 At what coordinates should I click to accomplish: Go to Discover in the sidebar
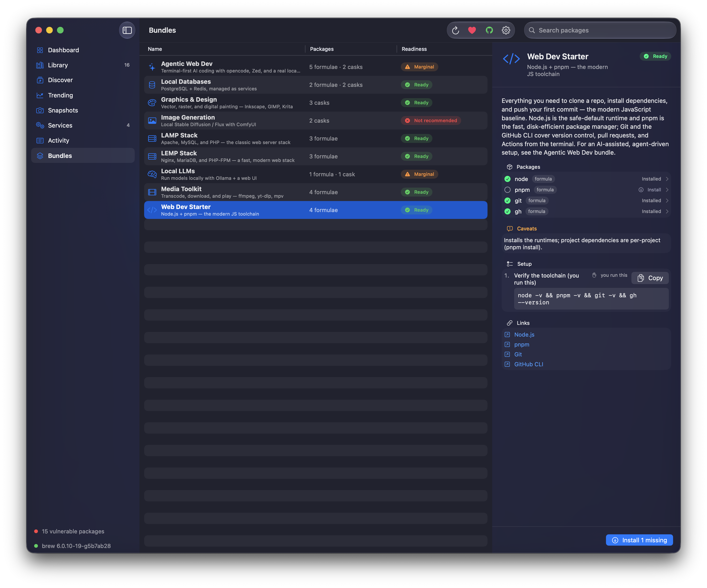coord(83,80)
